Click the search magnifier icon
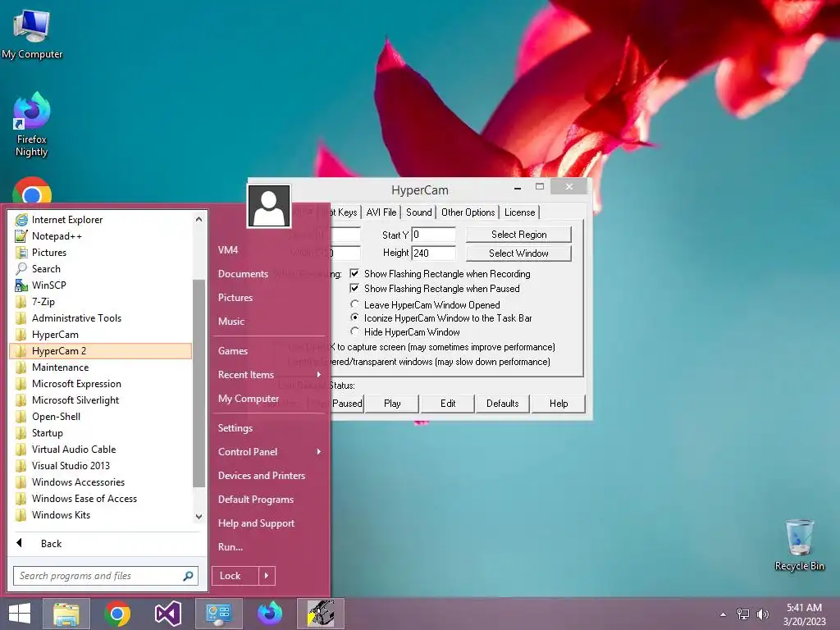 pyautogui.click(x=188, y=576)
